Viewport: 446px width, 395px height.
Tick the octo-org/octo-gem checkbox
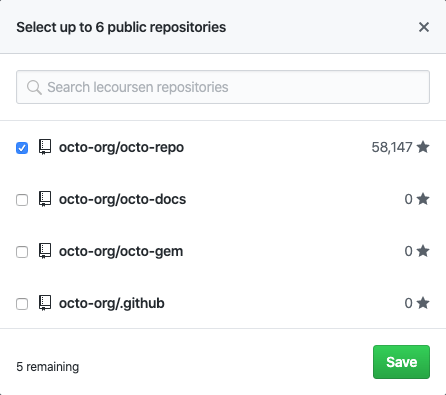click(x=22, y=252)
